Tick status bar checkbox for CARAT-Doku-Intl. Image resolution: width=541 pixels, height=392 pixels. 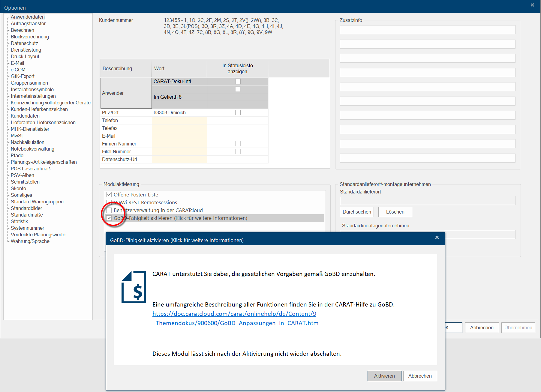pos(238,81)
